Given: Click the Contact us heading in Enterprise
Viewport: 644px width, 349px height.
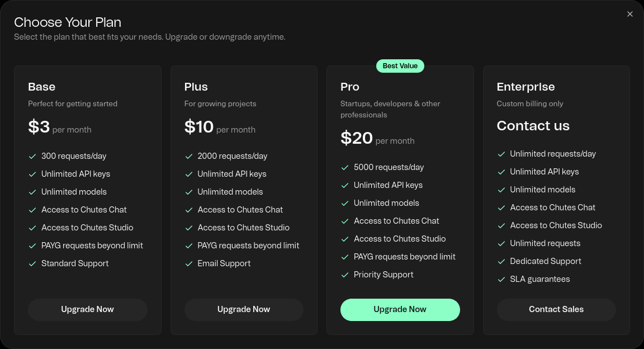Looking at the screenshot, I should coord(533,126).
